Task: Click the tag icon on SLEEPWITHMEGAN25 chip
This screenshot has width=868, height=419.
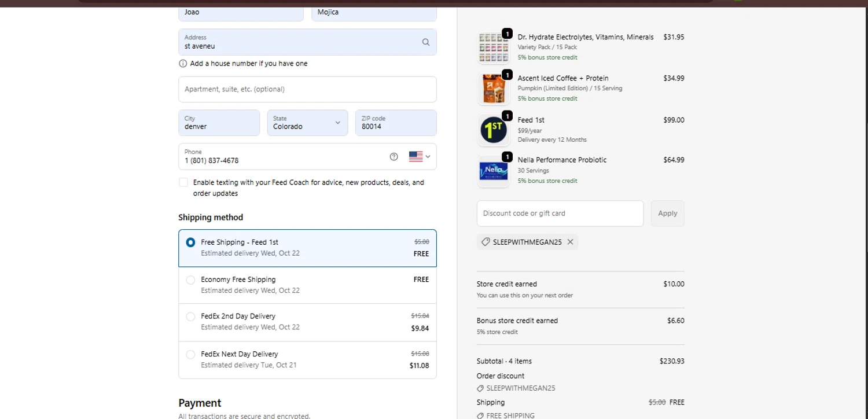Action: (486, 242)
